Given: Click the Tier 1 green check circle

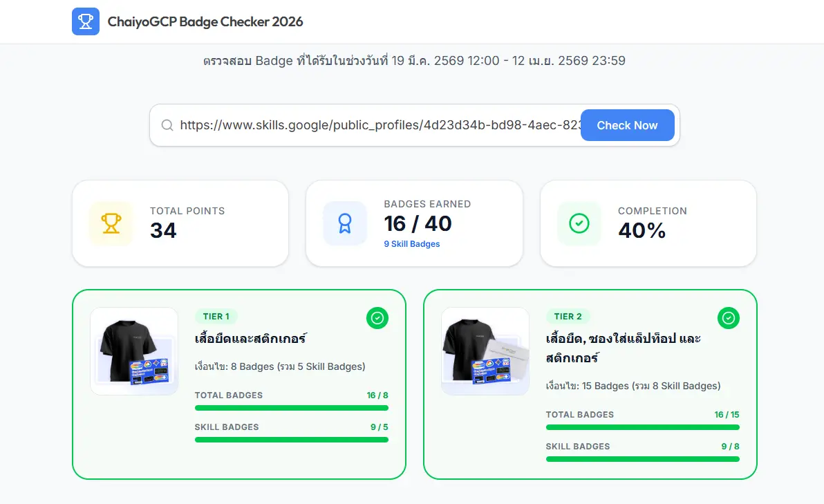Looking at the screenshot, I should coord(377,318).
